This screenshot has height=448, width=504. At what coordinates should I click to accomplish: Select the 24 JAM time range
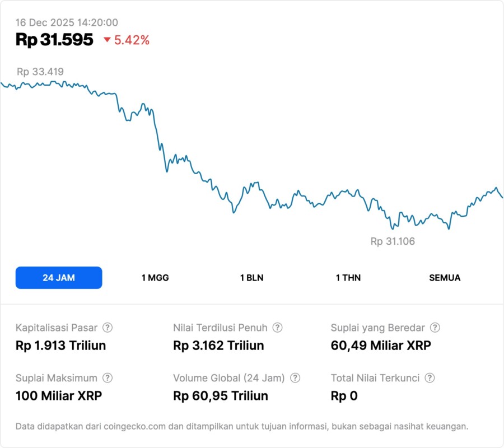click(x=59, y=278)
